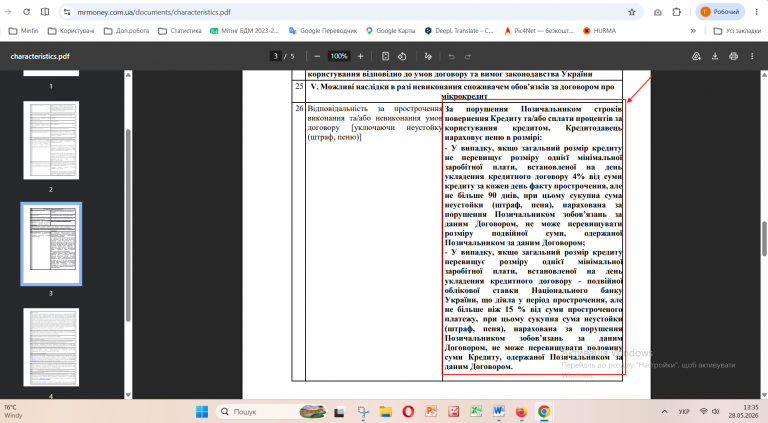Image resolution: width=768 pixels, height=423 pixels.
Task: Switch to Word in the taskbar
Action: point(499,412)
